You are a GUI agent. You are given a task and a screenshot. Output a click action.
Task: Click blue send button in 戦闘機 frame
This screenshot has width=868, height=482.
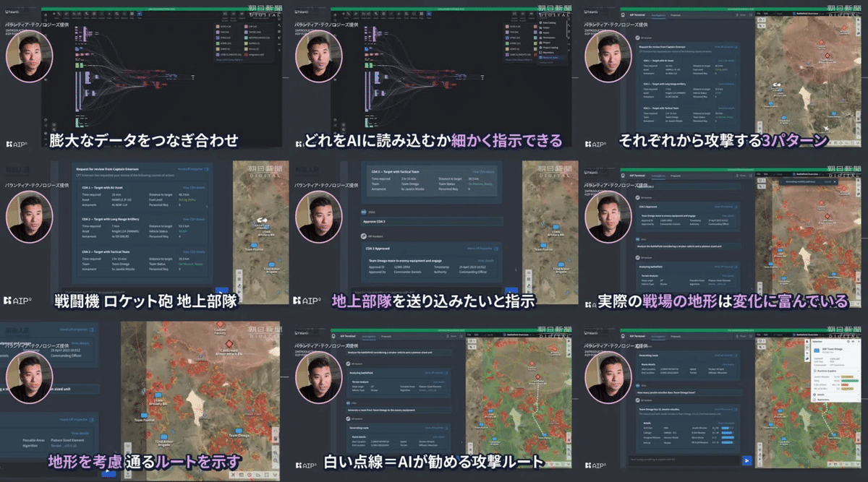coord(222,291)
